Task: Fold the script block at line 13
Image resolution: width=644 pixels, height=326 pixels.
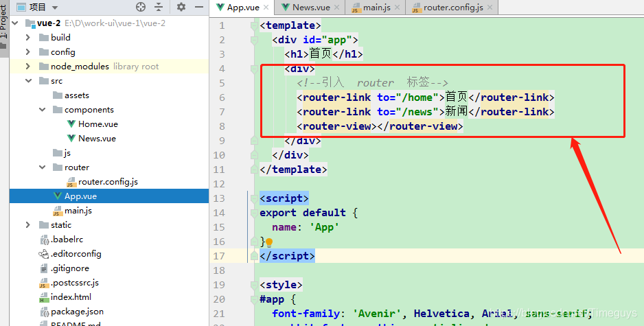Action: 254,198
